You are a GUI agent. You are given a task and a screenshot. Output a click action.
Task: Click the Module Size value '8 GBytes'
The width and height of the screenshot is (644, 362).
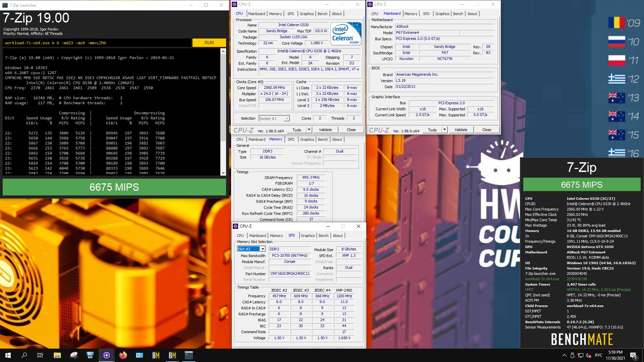coord(349,249)
